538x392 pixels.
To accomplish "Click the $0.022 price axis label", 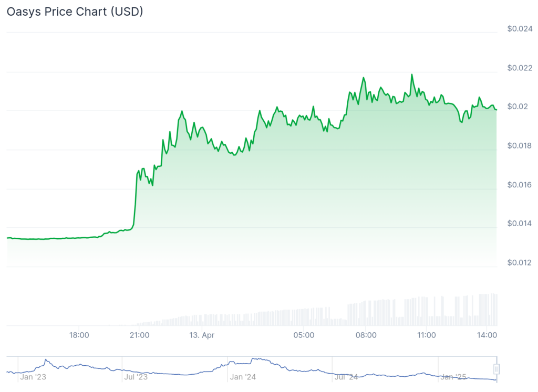I will pos(520,68).
